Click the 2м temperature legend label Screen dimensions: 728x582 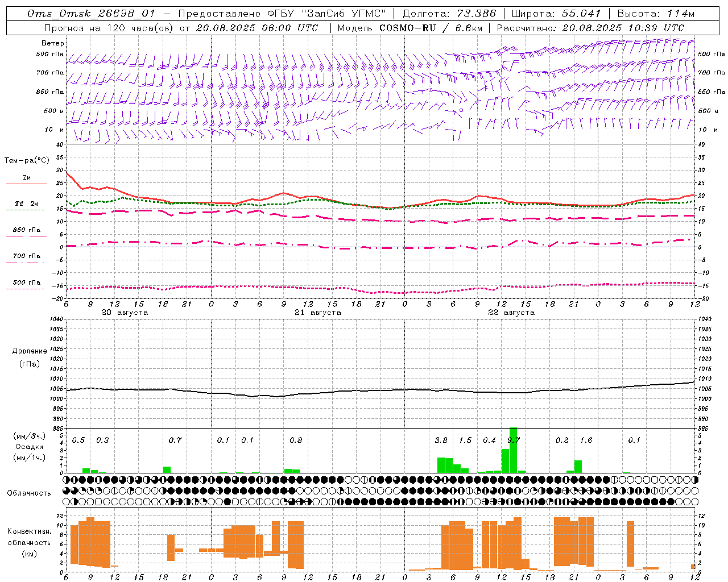[x=27, y=178]
